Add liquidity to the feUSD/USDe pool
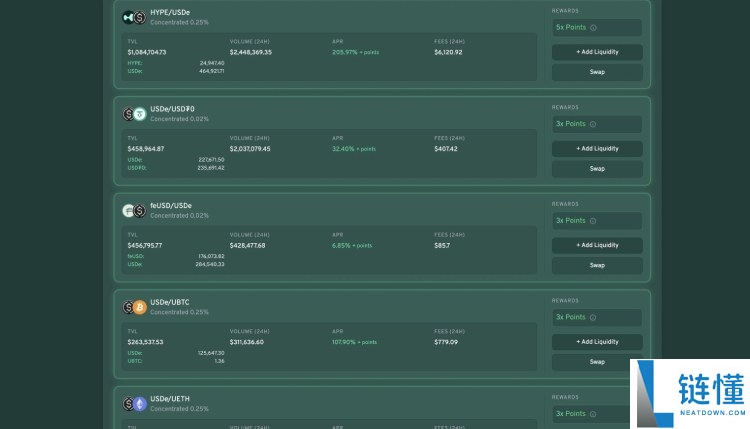This screenshot has height=429, width=750. coord(597,245)
